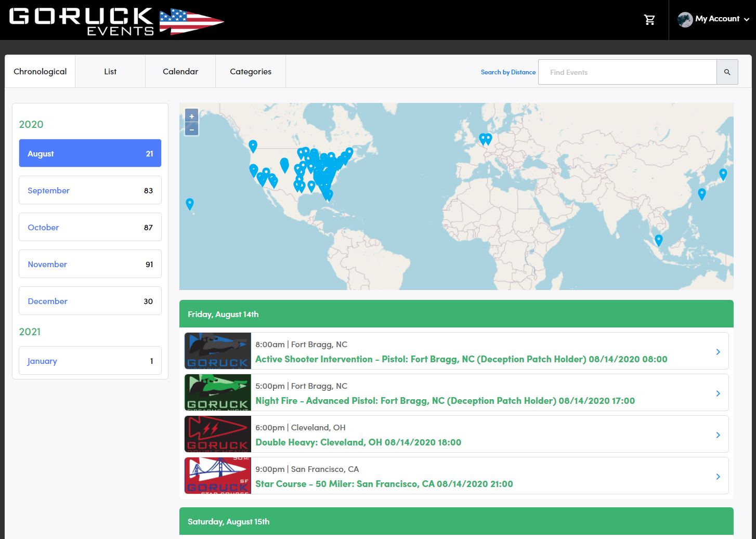Open the Active Shooter Intervention event chevron
Viewport: 756px width, 539px height.
click(718, 351)
